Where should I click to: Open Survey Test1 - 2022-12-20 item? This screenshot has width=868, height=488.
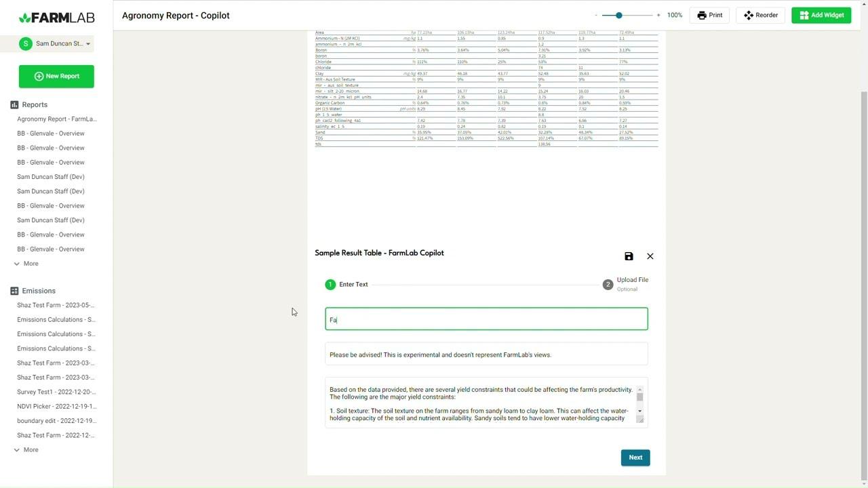tap(56, 392)
